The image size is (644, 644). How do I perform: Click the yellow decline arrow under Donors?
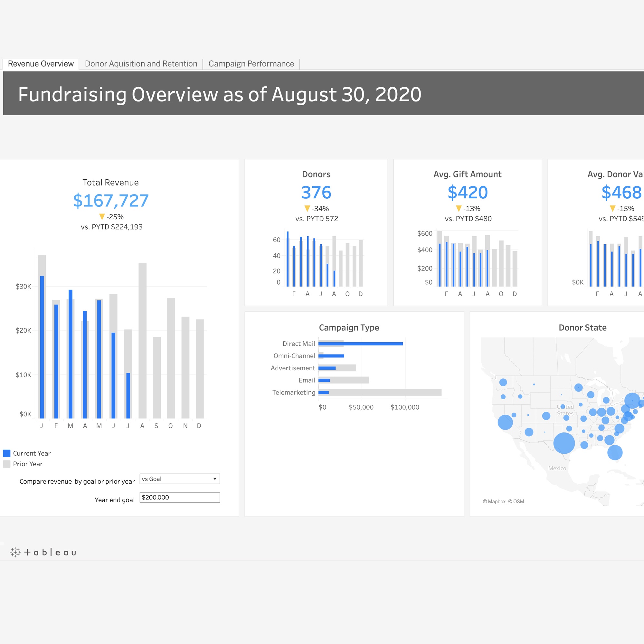coord(307,208)
